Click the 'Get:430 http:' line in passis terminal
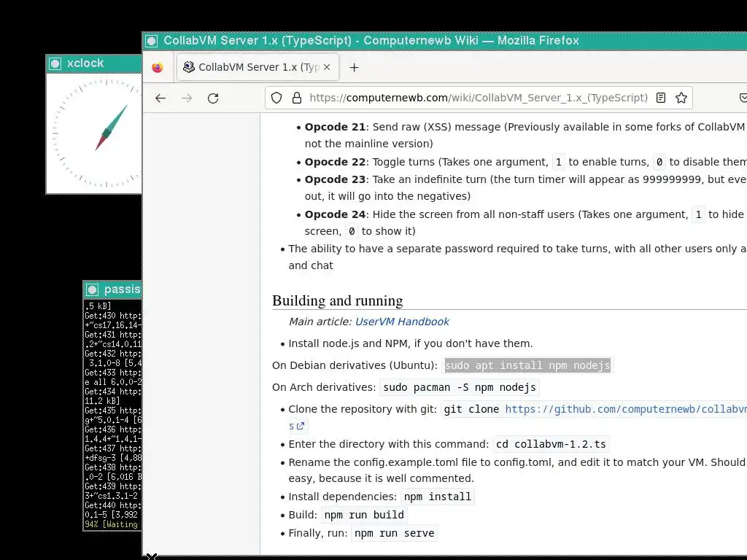Image resolution: width=747 pixels, height=560 pixels. tap(113, 316)
